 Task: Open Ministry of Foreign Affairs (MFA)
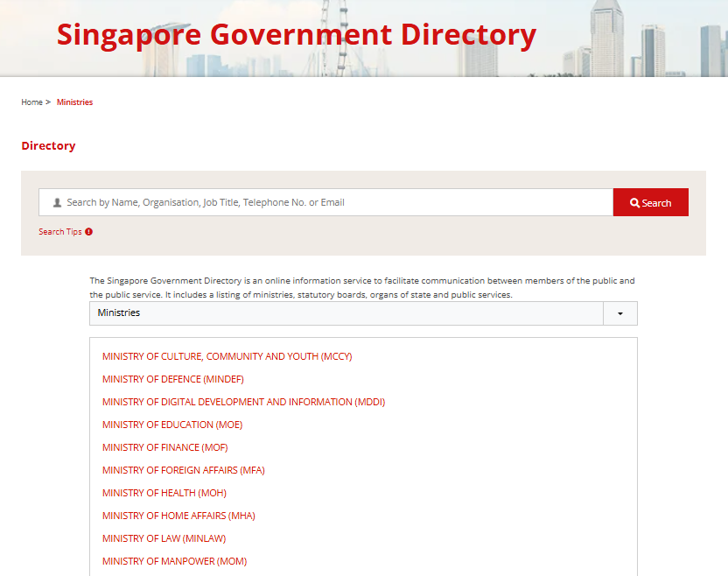(184, 470)
